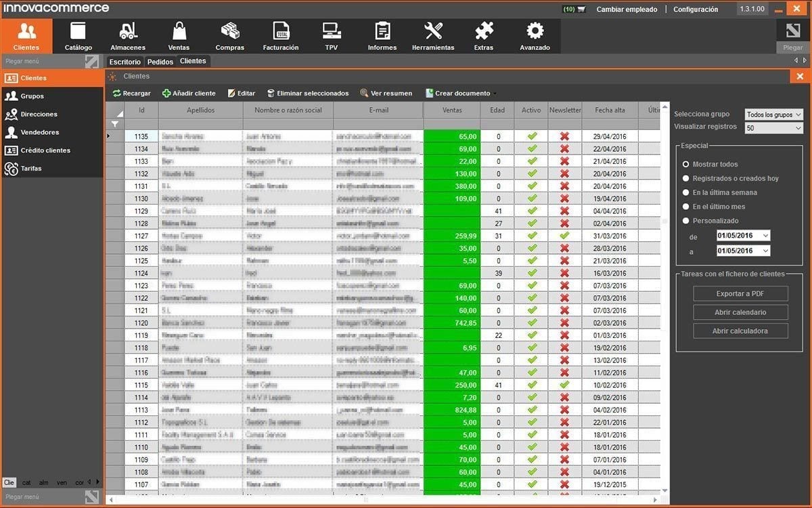This screenshot has height=508, width=812.
Task: Switch to the Pedidos tab
Action: [160, 62]
